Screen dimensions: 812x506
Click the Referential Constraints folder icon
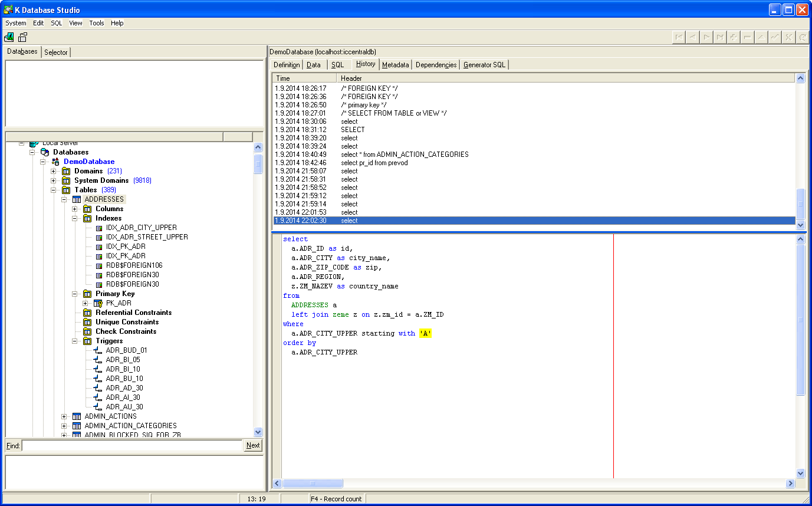coord(87,313)
